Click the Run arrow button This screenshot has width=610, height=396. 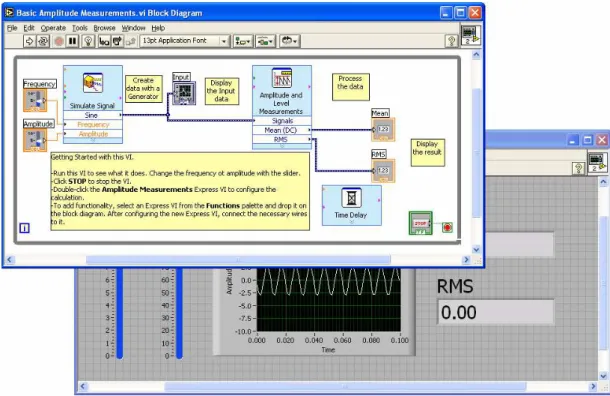[29, 41]
